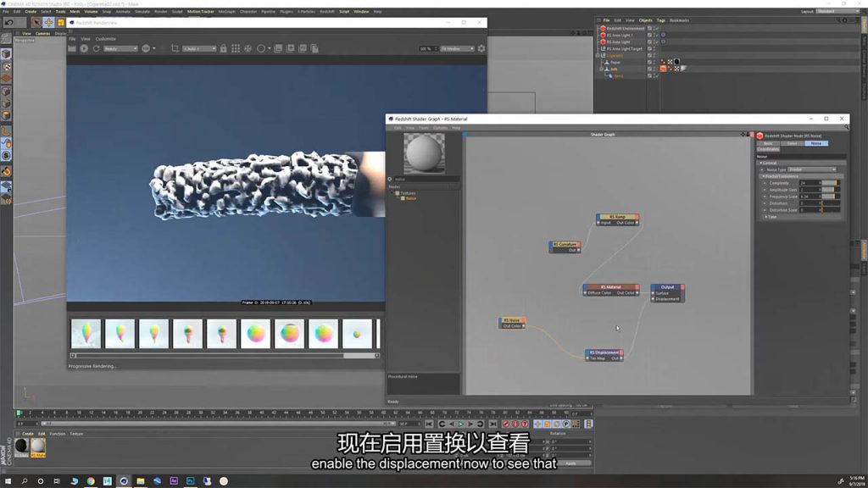
Task: Open After Effects from the Windows taskbar
Action: pyautogui.click(x=174, y=481)
